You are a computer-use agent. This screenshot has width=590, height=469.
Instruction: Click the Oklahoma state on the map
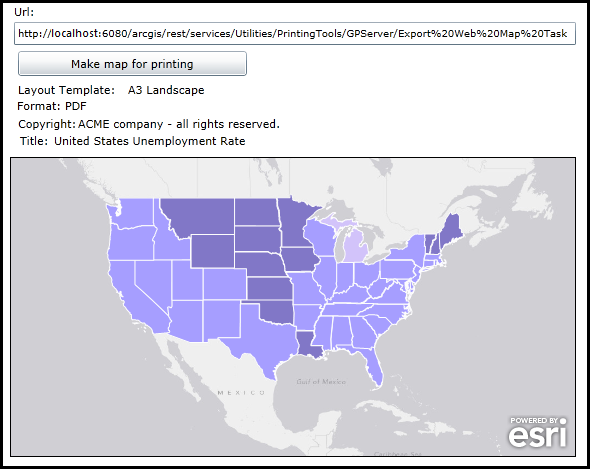tap(277, 312)
